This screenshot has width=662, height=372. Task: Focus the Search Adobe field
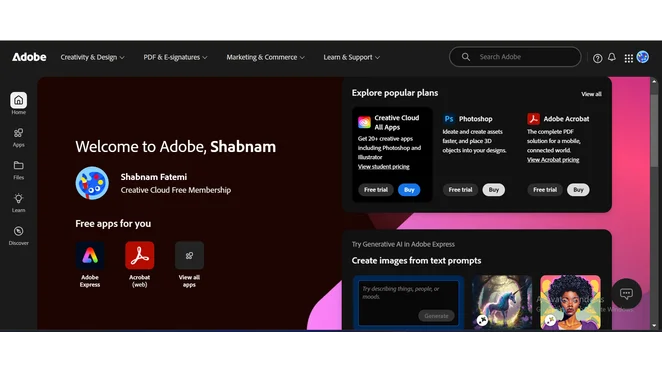(x=515, y=57)
